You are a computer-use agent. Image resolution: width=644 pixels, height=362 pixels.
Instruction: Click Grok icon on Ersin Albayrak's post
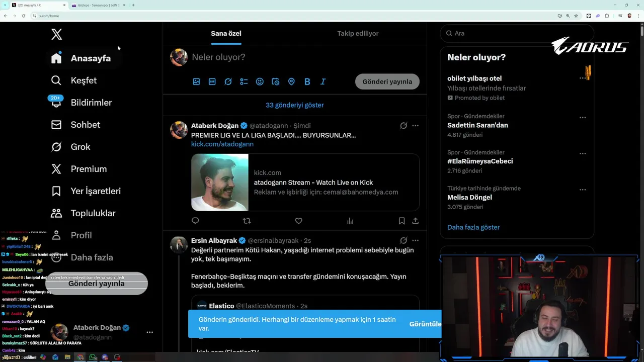(x=404, y=241)
